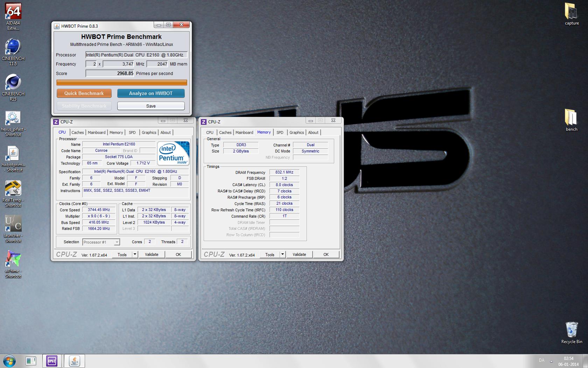The width and height of the screenshot is (588, 368).
Task: Open the Recycle Bin
Action: coord(572,333)
